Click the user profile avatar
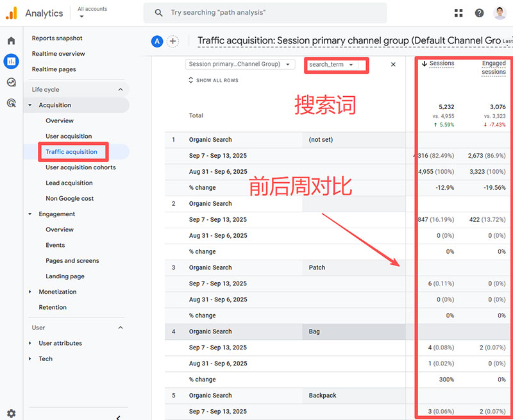Viewport: 513px width, 420px height. 500,13
